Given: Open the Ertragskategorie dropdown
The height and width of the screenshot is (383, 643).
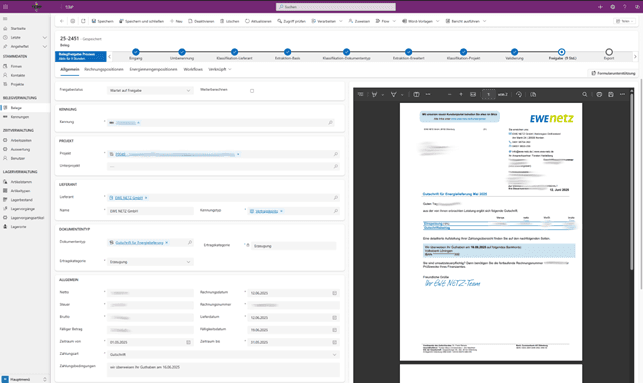Looking at the screenshot, I should coord(150,262).
